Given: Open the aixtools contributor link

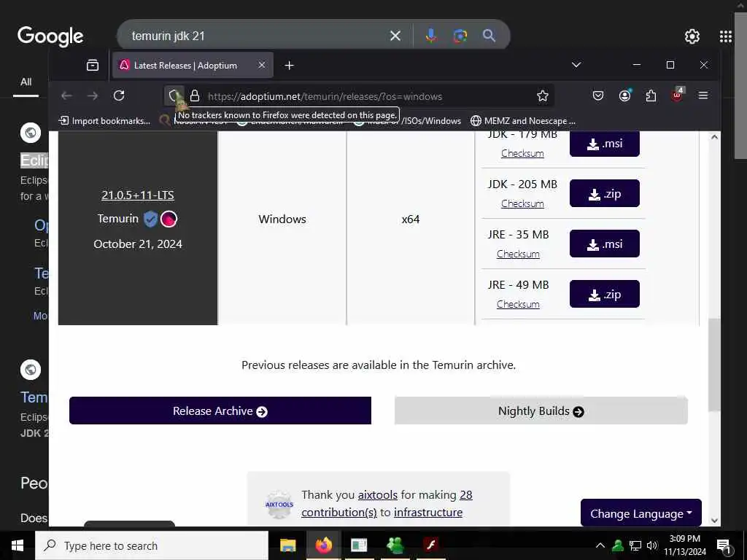Looking at the screenshot, I should coord(377,495).
